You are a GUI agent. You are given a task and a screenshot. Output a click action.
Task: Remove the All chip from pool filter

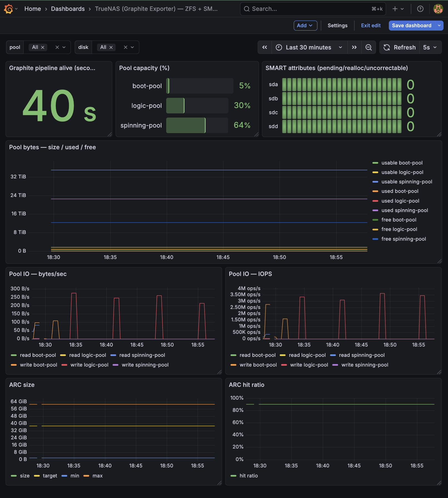pos(43,48)
